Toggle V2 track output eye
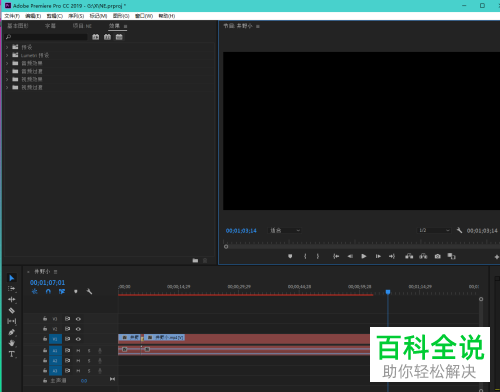 tap(78, 329)
